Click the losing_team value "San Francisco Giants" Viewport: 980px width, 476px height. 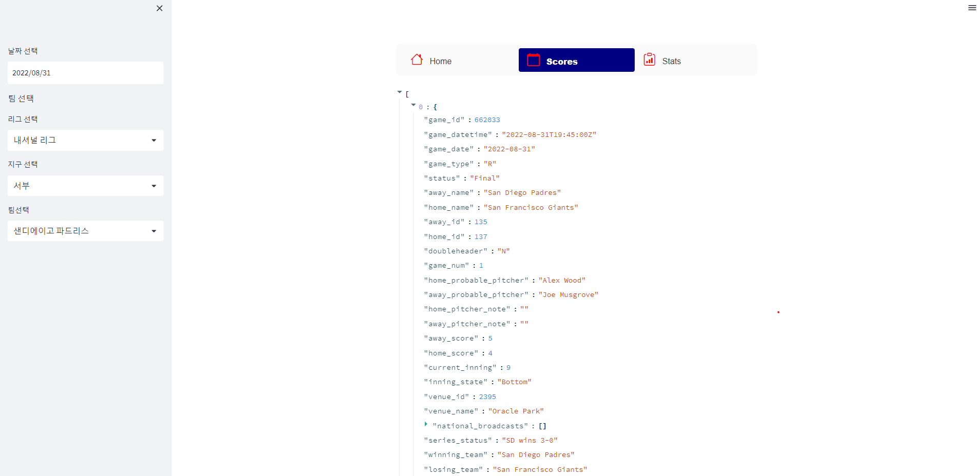[540, 470]
